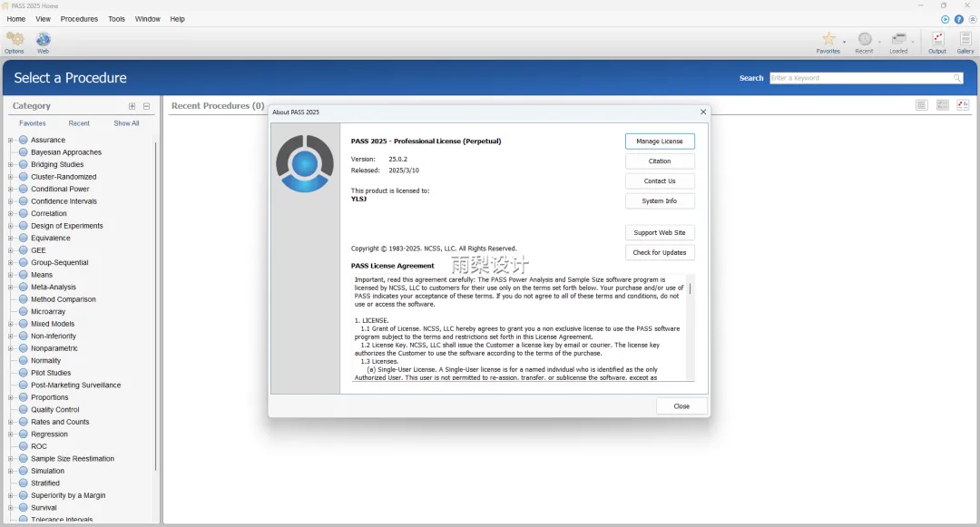
Task: Select Post-Marketing Surveillance category
Action: 75,385
